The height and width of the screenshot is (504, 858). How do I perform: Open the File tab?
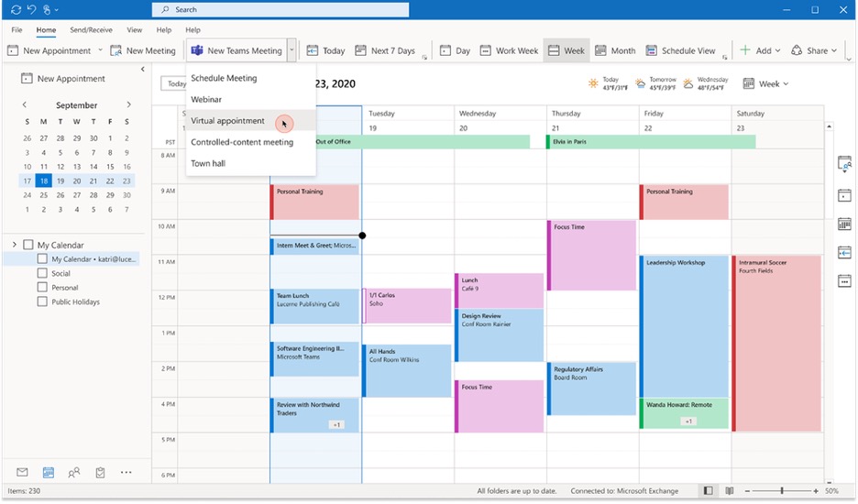[x=17, y=29]
